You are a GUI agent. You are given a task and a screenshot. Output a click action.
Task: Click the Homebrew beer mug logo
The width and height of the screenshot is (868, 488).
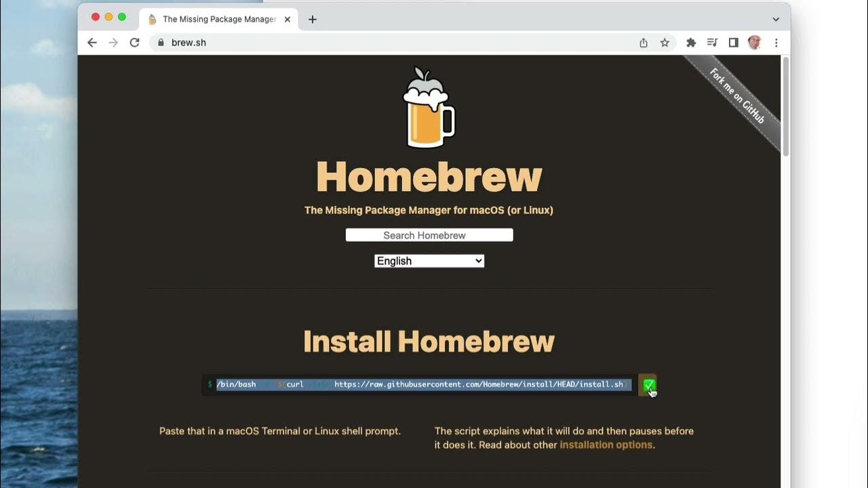[429, 107]
